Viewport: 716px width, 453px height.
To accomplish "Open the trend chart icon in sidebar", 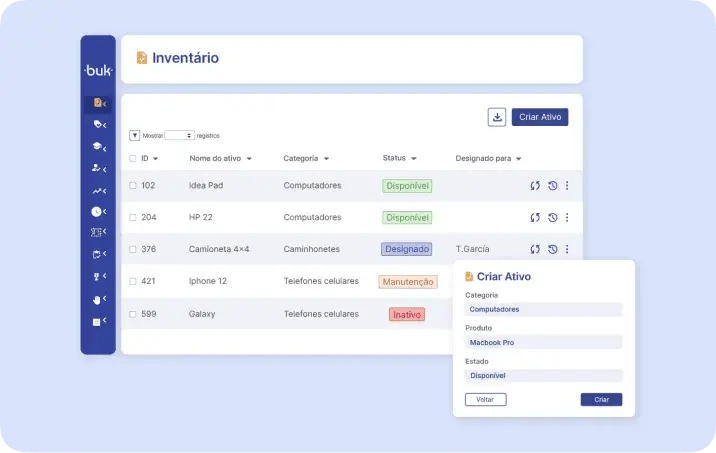I will coord(97,191).
